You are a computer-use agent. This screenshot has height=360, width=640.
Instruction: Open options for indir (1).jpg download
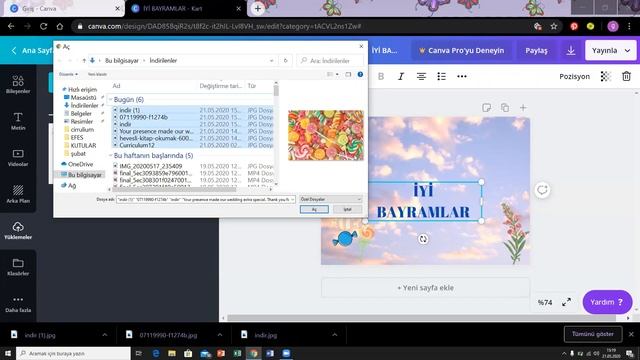coord(104,335)
